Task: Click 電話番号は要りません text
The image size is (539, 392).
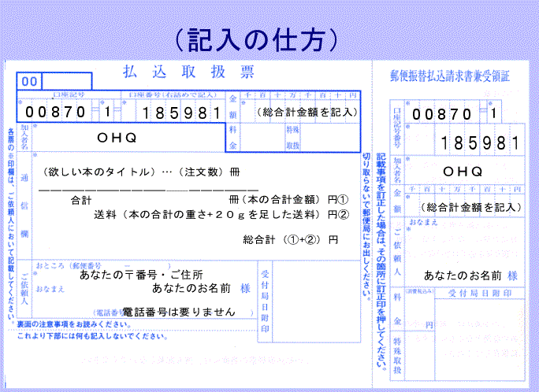Action: point(179,312)
